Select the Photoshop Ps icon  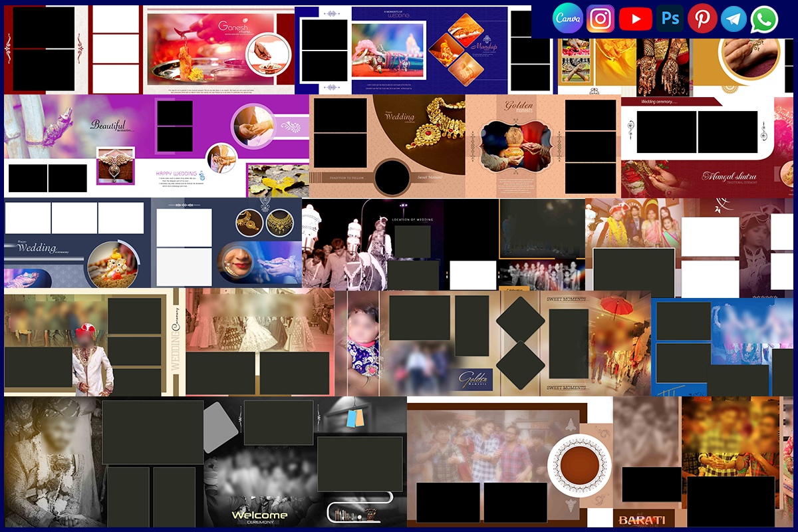(670, 19)
